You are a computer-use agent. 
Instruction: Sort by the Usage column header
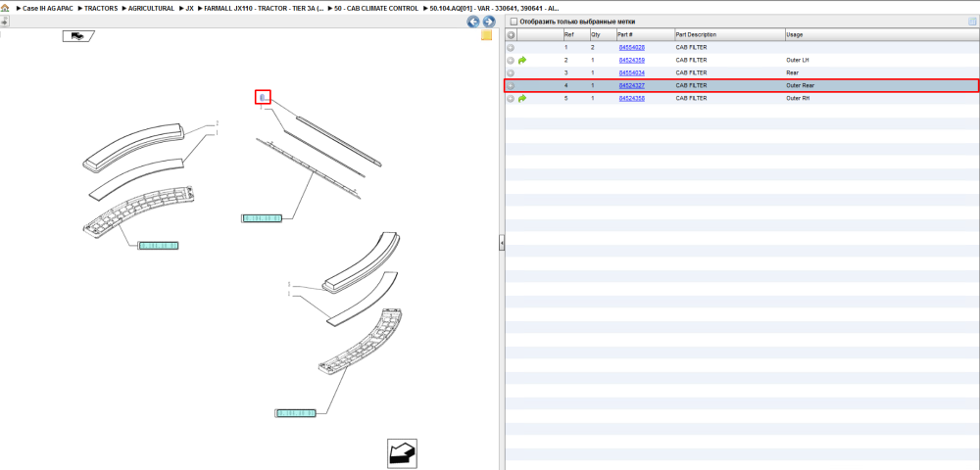881,35
